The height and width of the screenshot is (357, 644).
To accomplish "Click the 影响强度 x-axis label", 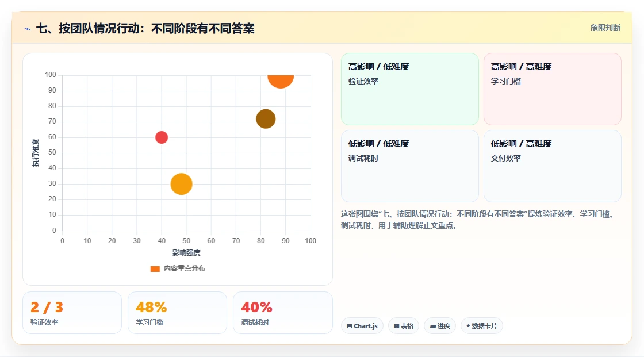I will pyautogui.click(x=186, y=252).
